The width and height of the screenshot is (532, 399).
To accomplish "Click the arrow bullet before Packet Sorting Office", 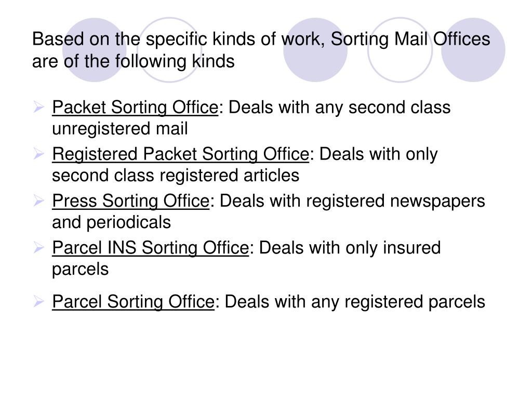I will [x=38, y=108].
